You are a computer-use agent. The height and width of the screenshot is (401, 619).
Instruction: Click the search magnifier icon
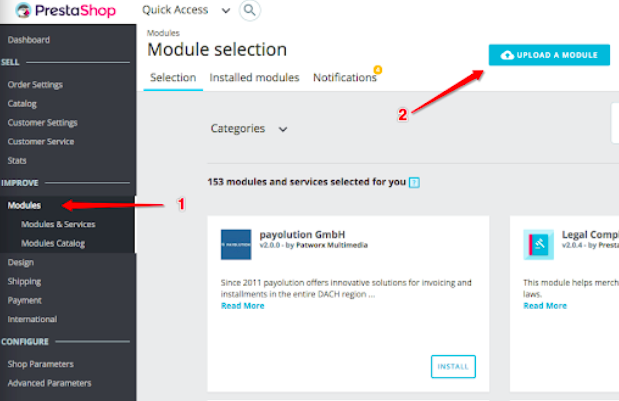pyautogui.click(x=249, y=11)
